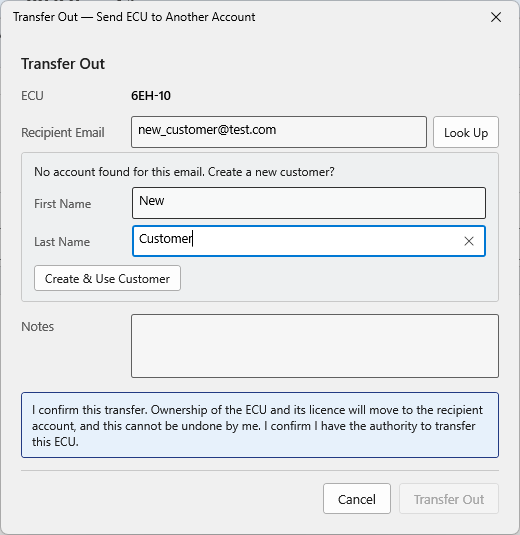Focus the First Name text box
Viewport: 520px width, 535px height.
309,203
